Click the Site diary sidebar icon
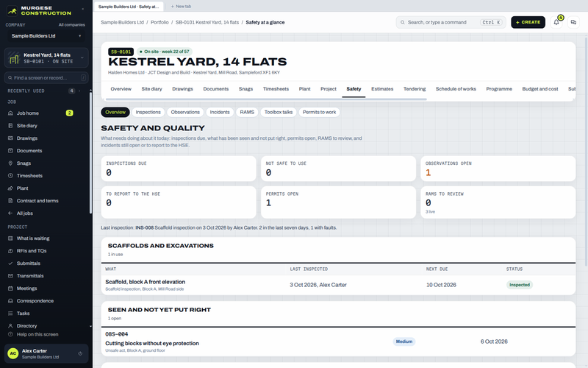This screenshot has width=588, height=368. point(10,125)
